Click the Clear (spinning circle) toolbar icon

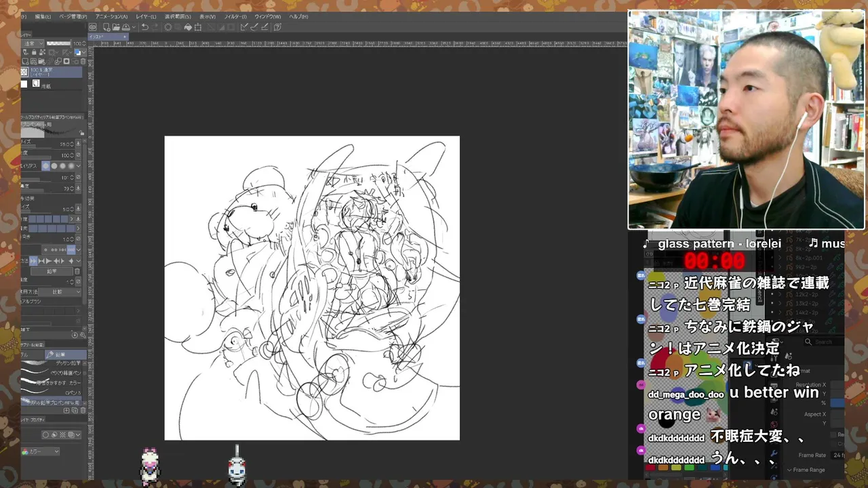168,27
